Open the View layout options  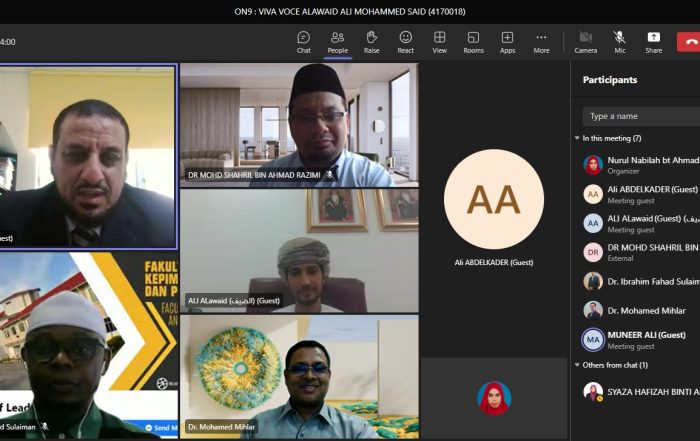point(439,41)
